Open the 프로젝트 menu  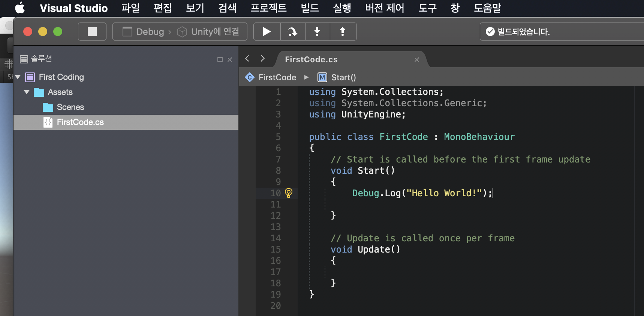point(268,8)
